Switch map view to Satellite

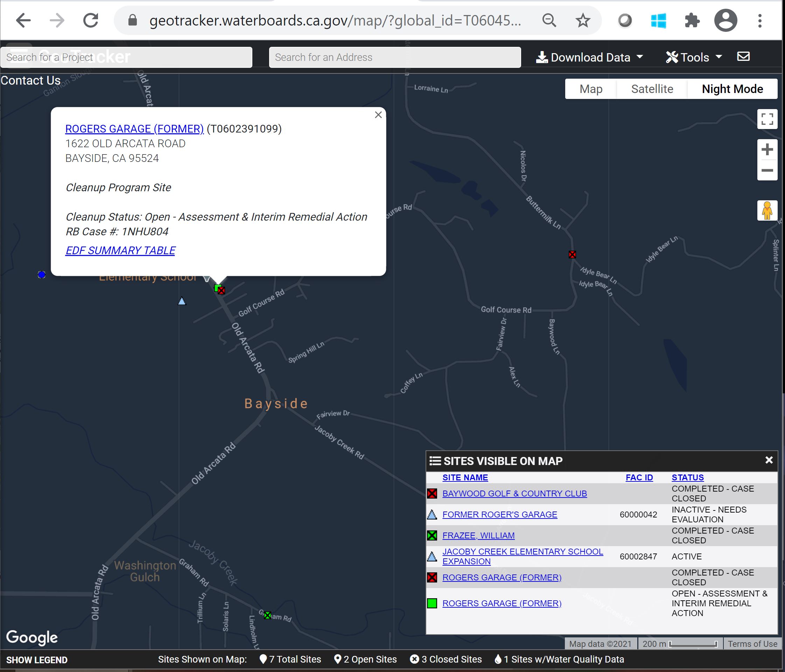tap(652, 89)
